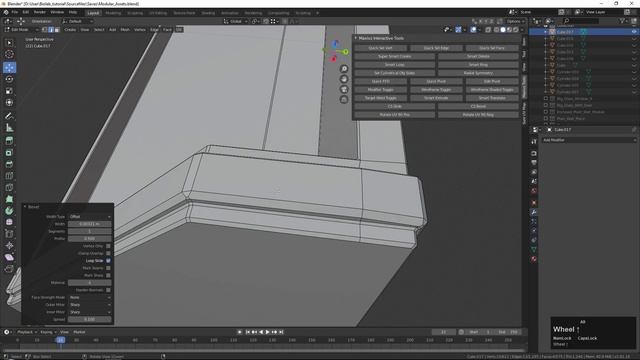The height and width of the screenshot is (360, 640).
Task: Open the Global transform orientation dropdown
Action: pos(235,21)
